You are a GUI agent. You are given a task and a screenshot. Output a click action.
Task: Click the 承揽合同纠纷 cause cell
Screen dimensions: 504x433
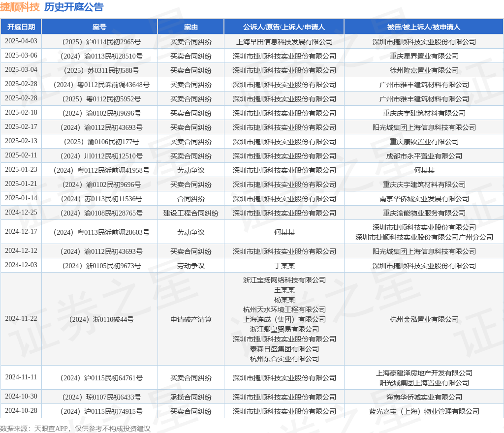(191, 397)
